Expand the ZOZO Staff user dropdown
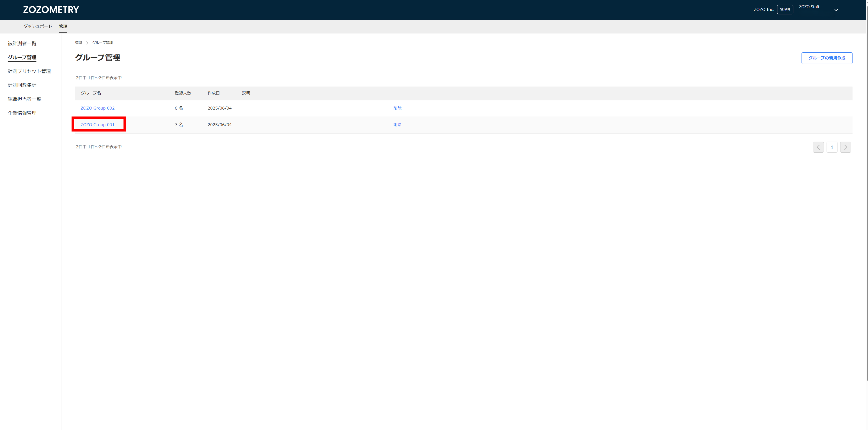The width and height of the screenshot is (868, 430). pos(836,10)
